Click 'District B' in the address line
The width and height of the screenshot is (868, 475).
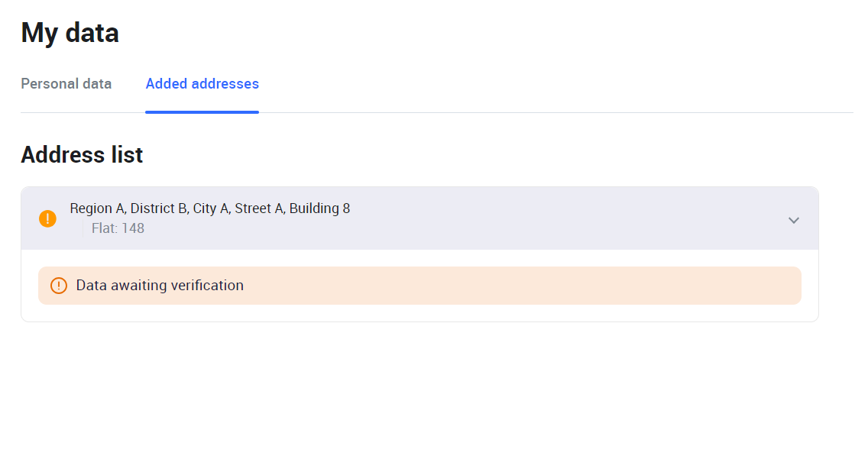(159, 208)
